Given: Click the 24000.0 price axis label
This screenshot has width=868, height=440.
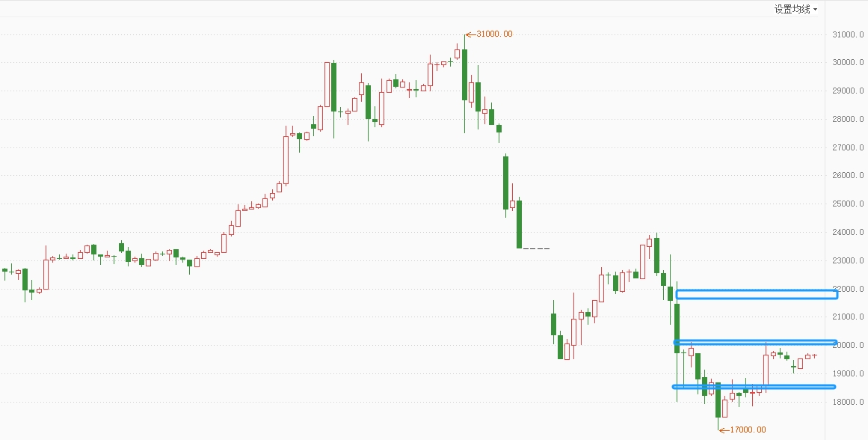Looking at the screenshot, I should (849, 233).
